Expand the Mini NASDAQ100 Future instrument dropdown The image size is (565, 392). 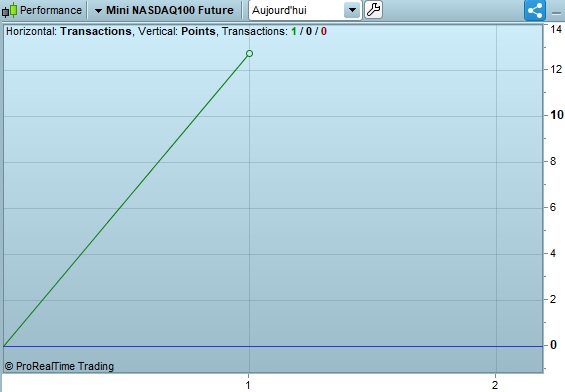98,11
